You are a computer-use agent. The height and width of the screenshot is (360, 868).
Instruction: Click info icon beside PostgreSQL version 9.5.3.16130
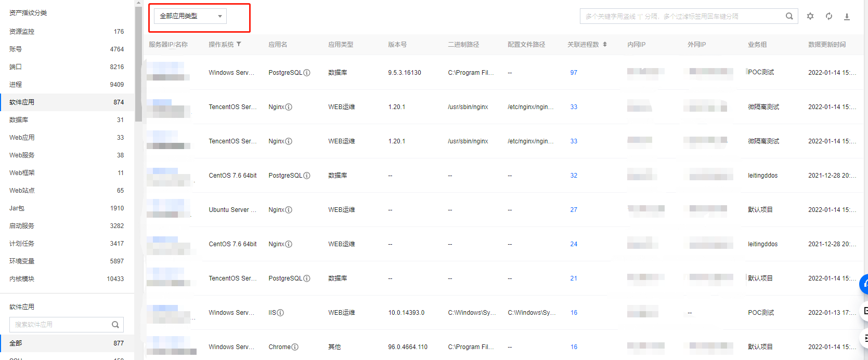coord(307,73)
